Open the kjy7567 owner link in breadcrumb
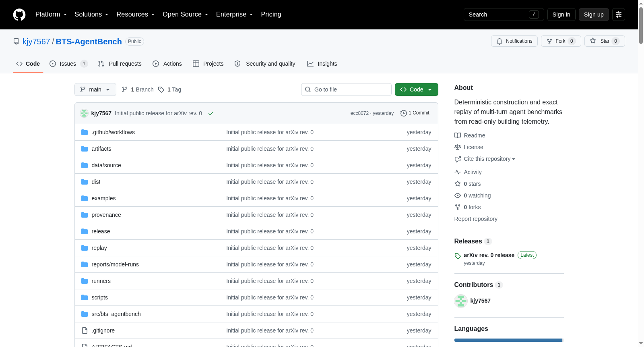644x347 pixels. [x=36, y=42]
